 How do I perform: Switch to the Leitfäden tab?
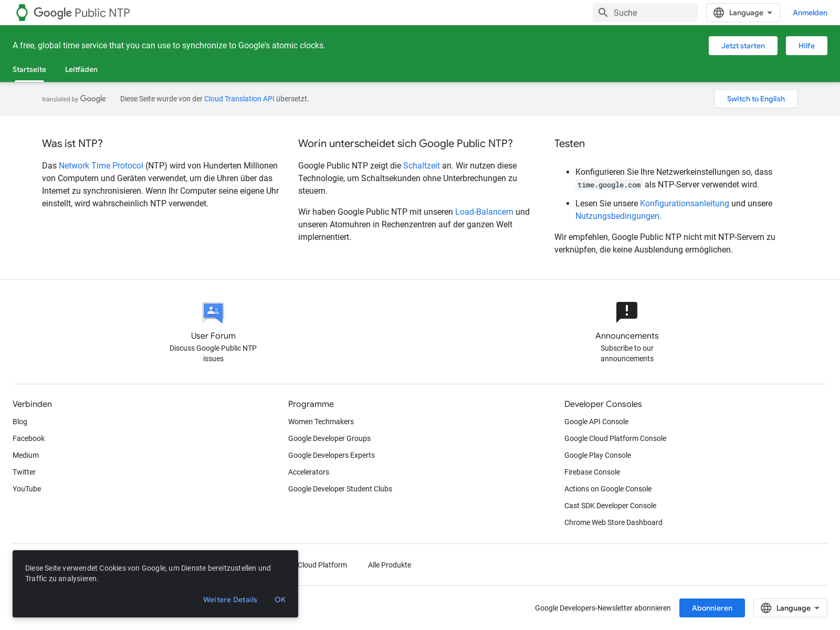tap(81, 69)
